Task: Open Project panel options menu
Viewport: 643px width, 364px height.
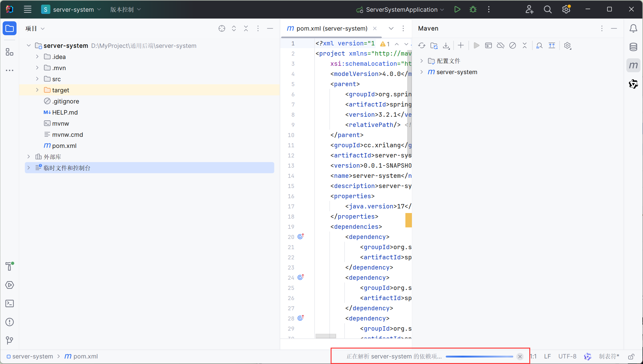Action: pyautogui.click(x=258, y=28)
